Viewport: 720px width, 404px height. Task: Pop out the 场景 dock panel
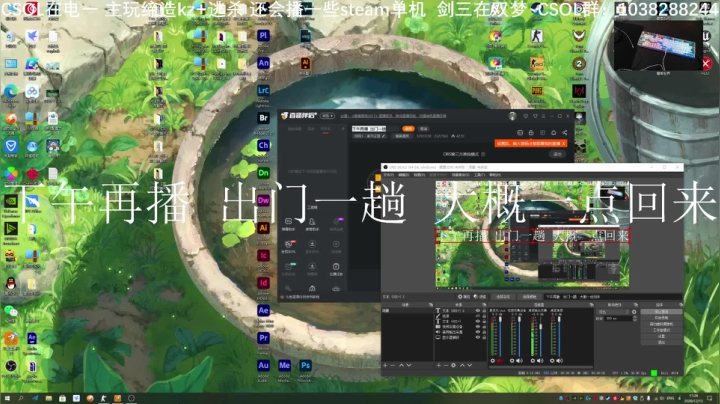point(431,305)
